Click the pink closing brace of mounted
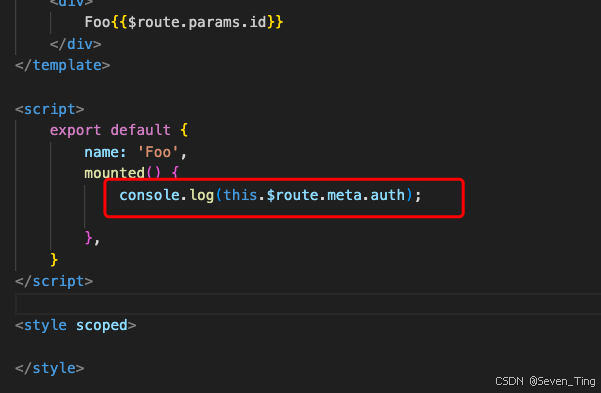 pyautogui.click(x=89, y=238)
